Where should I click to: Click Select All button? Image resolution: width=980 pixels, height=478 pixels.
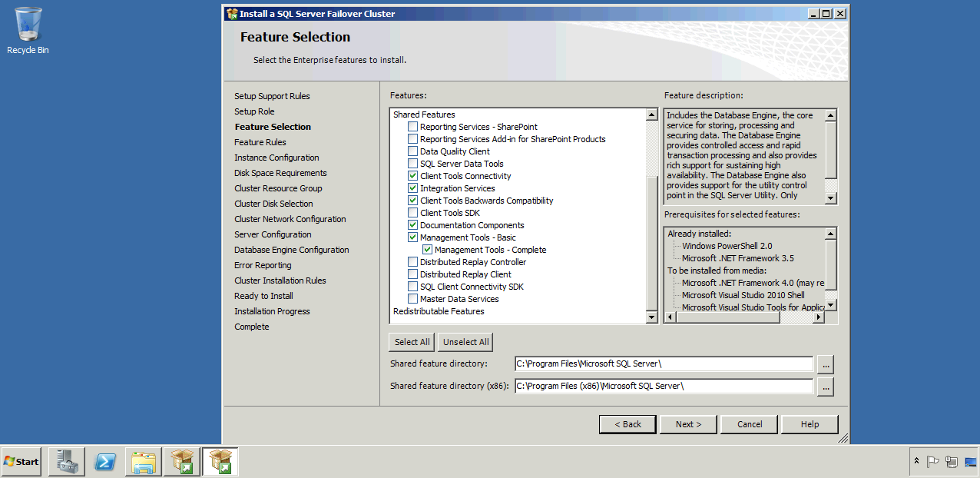pyautogui.click(x=412, y=342)
